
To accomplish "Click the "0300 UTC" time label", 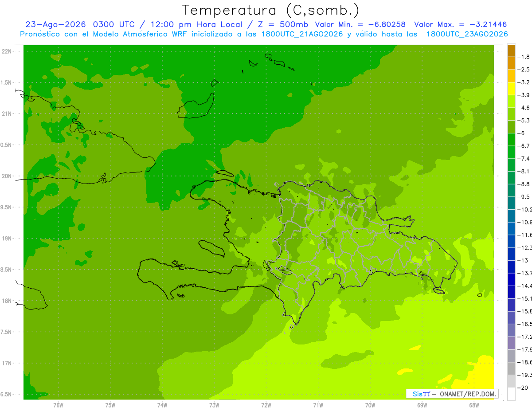I will point(113,24).
